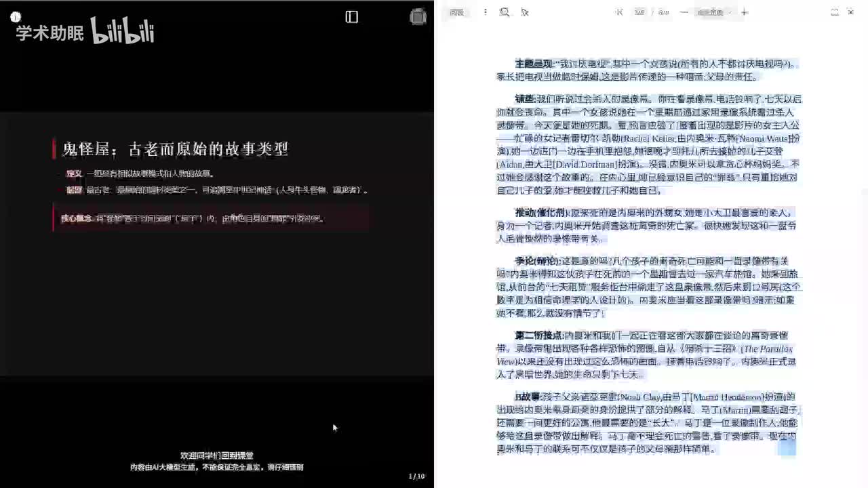Screen dimensions: 868x488
Task: Toggle the sidebar panel icon in slide viewer
Action: [x=351, y=17]
